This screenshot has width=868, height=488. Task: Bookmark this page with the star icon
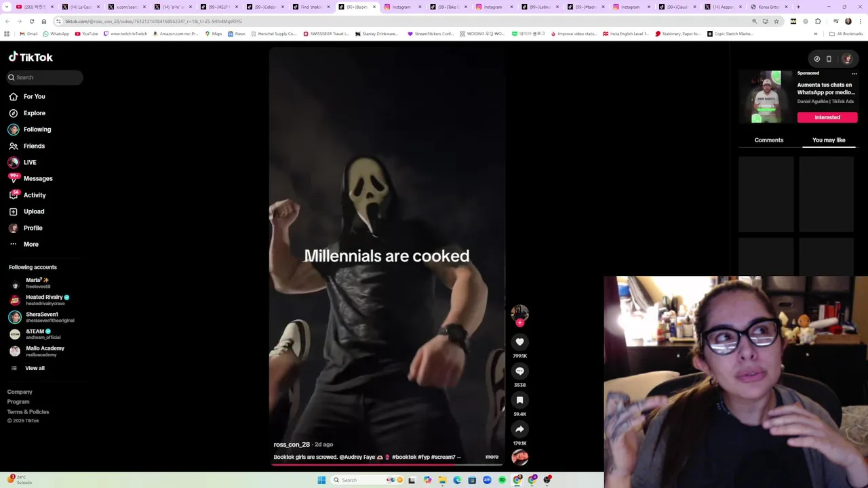click(x=776, y=21)
